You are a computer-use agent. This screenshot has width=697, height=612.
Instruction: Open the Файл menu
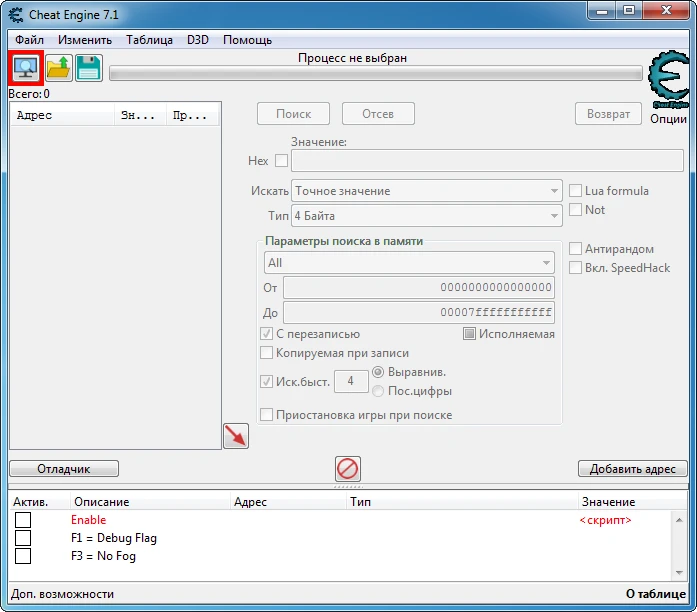[x=29, y=40]
